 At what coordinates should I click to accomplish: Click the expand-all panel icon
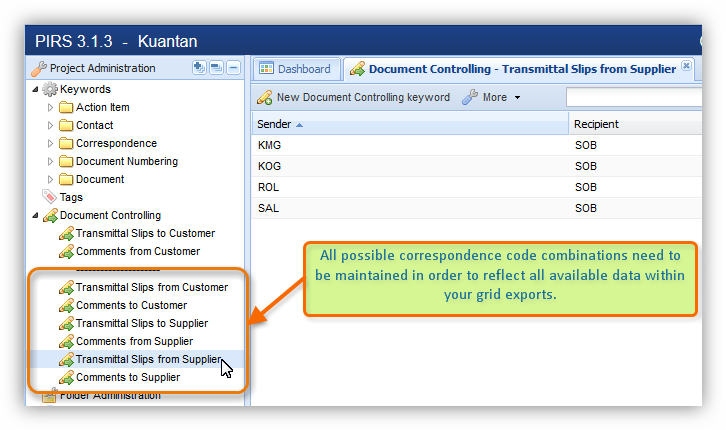[x=216, y=68]
